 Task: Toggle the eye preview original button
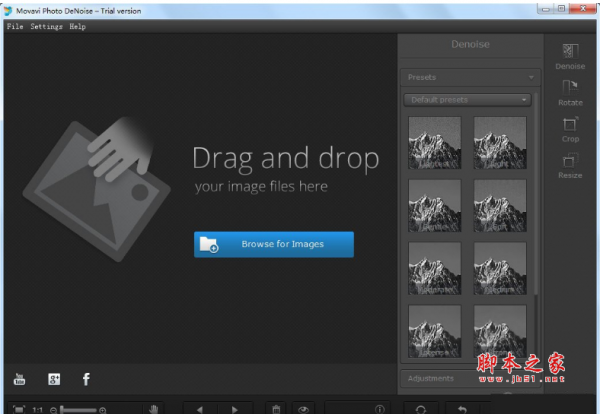tap(303, 409)
